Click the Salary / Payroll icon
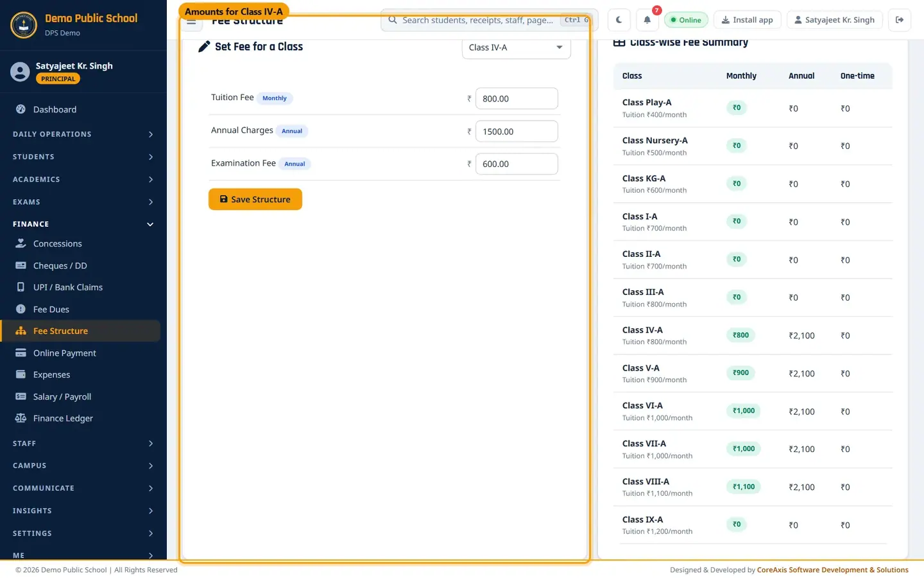924x578 pixels. 21,396
